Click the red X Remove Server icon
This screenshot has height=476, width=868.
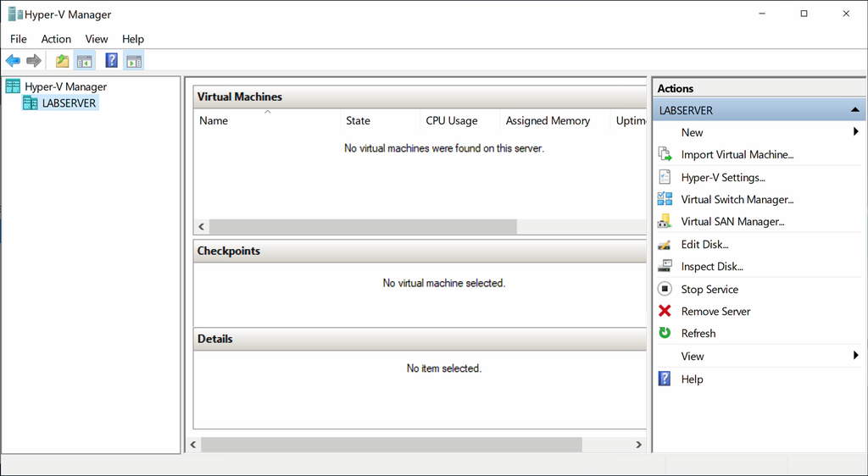pyautogui.click(x=665, y=311)
